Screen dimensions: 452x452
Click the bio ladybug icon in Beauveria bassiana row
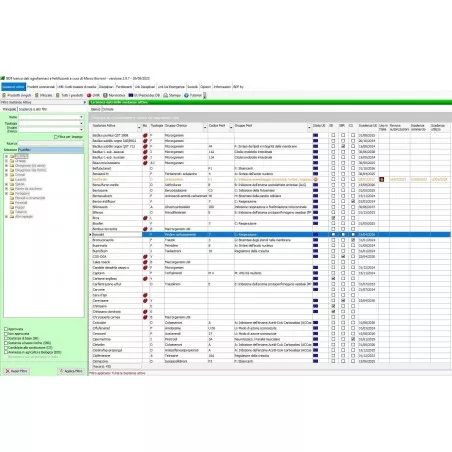tap(145, 163)
